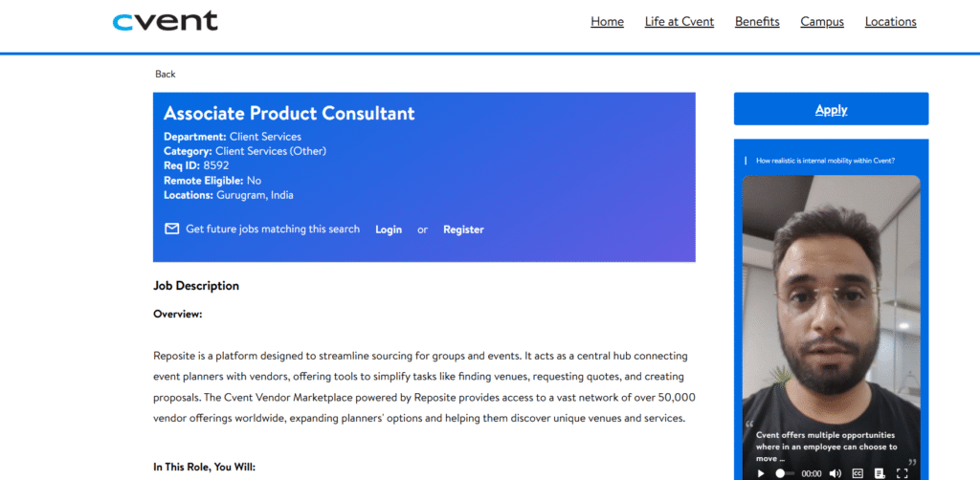The height and width of the screenshot is (480, 980).
Task: Enter fullscreen mode for the video
Action: 902,472
